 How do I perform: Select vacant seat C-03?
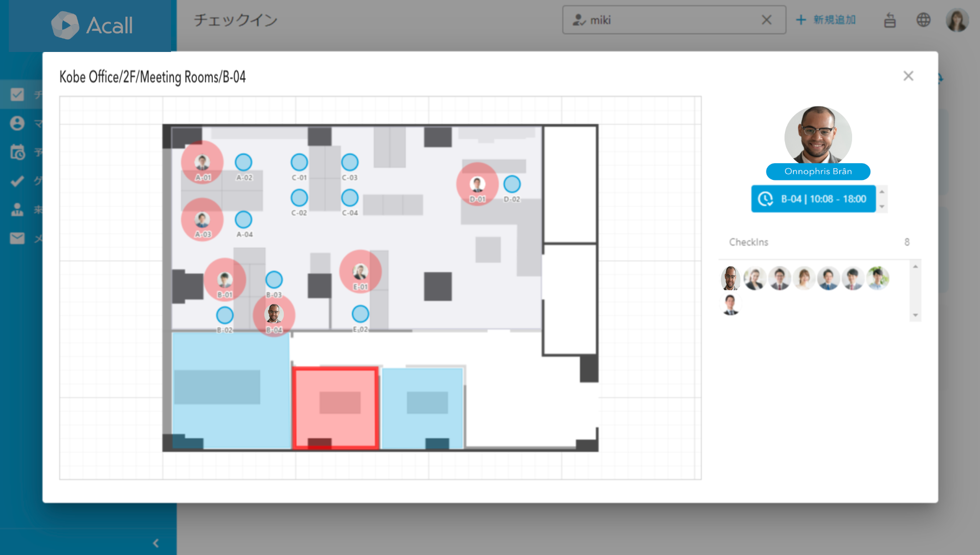coord(350,162)
